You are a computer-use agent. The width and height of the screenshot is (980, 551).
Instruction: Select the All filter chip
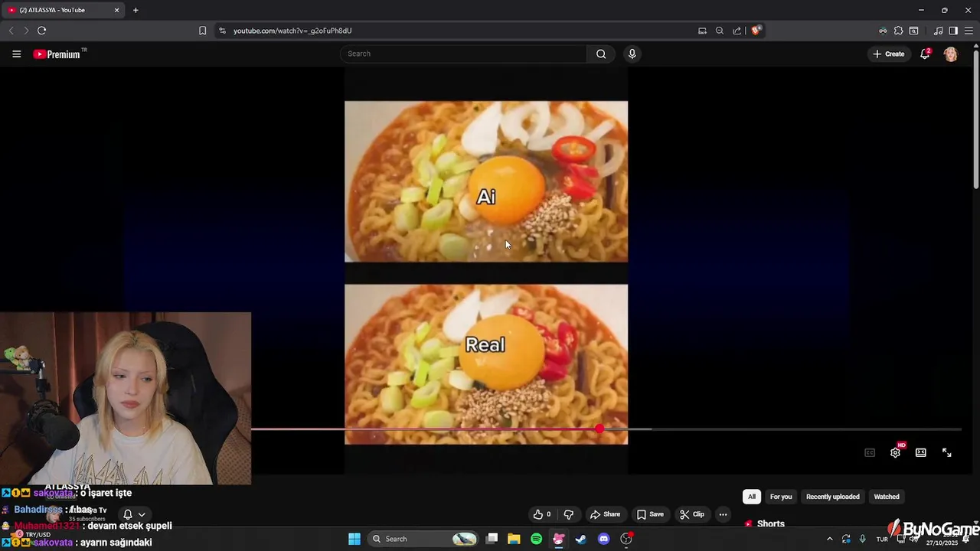(x=752, y=497)
